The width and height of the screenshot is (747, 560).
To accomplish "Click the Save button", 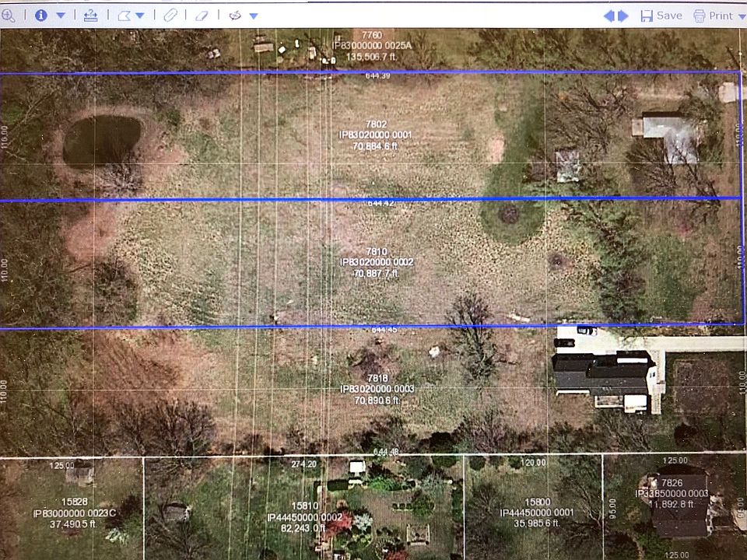I will 661,16.
